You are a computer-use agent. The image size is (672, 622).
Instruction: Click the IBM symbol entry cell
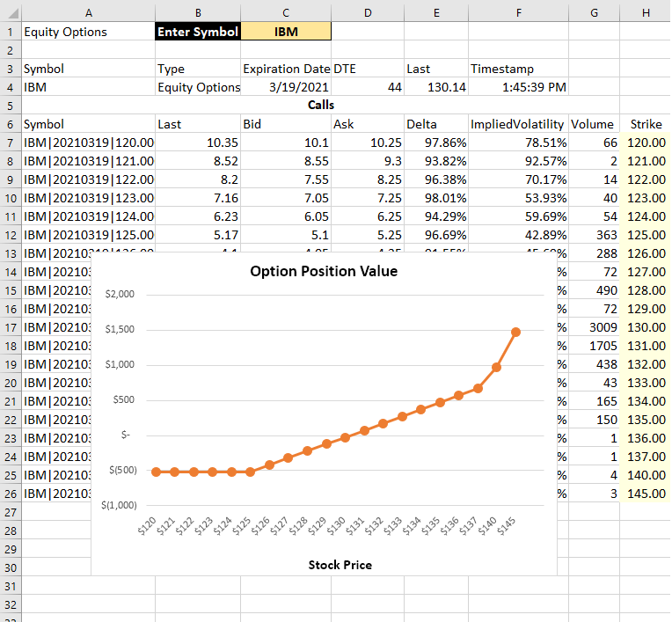tap(286, 32)
